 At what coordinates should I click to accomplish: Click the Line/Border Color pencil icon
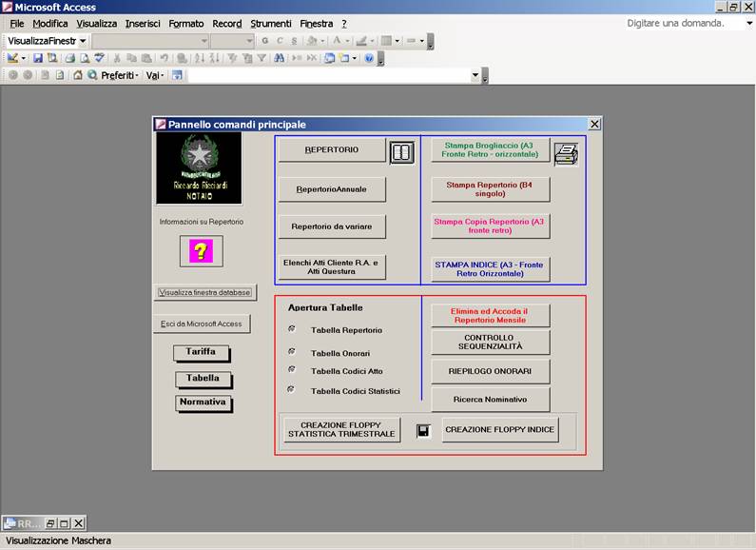(x=360, y=41)
